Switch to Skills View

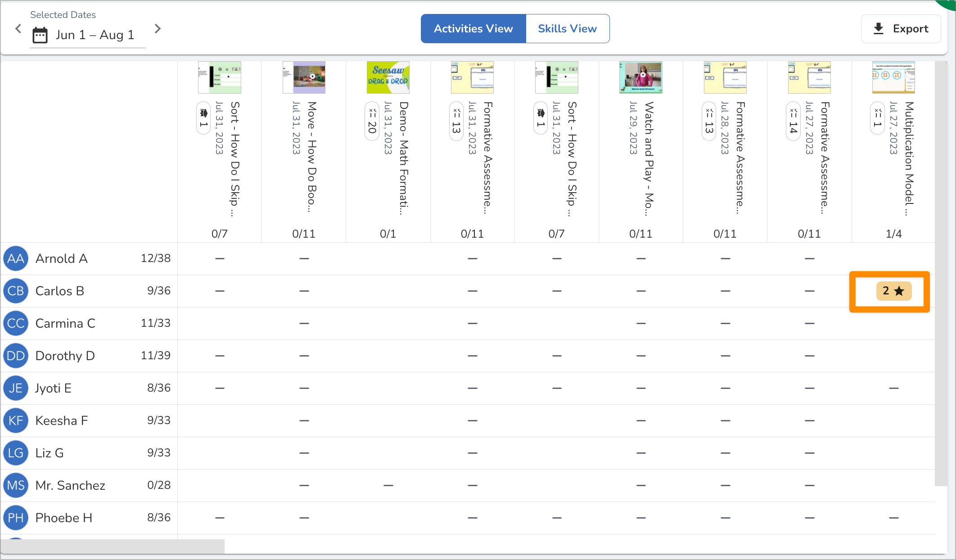click(x=567, y=28)
